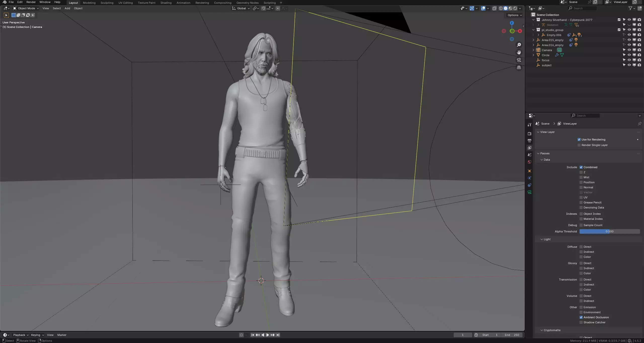Click the pan view hand icon
The height and width of the screenshot is (343, 644).
pyautogui.click(x=519, y=52)
